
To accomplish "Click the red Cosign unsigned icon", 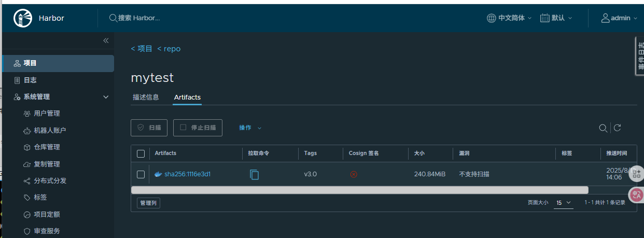I will click(354, 174).
